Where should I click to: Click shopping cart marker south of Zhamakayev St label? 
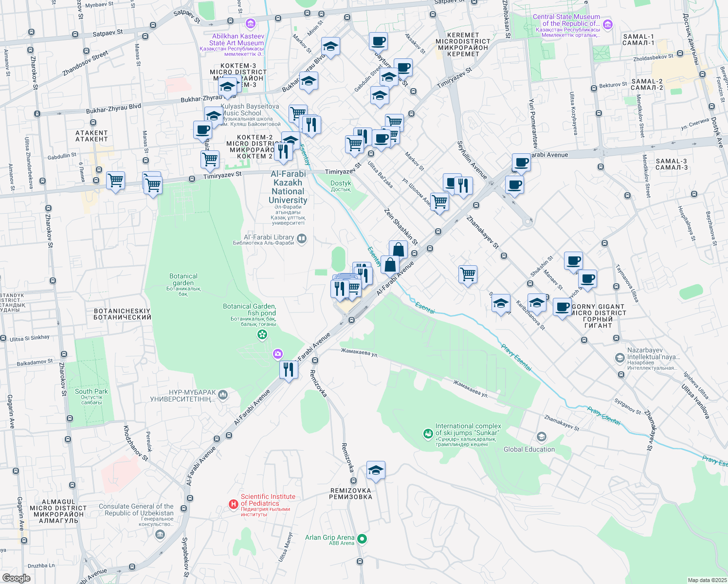point(468,275)
